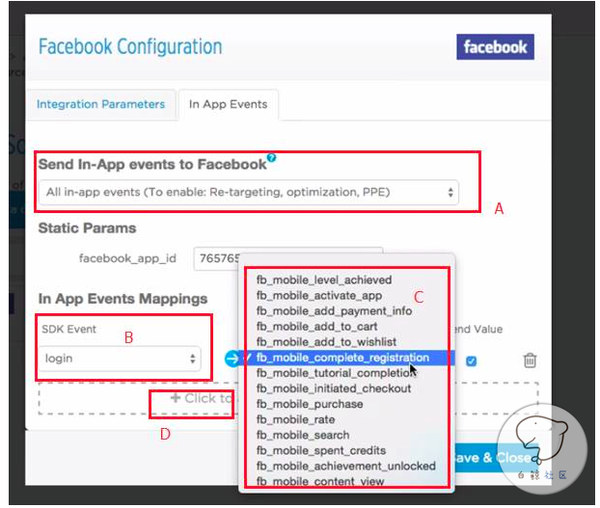Select fb_mobile_rate option
The height and width of the screenshot is (508, 600).
(295, 420)
